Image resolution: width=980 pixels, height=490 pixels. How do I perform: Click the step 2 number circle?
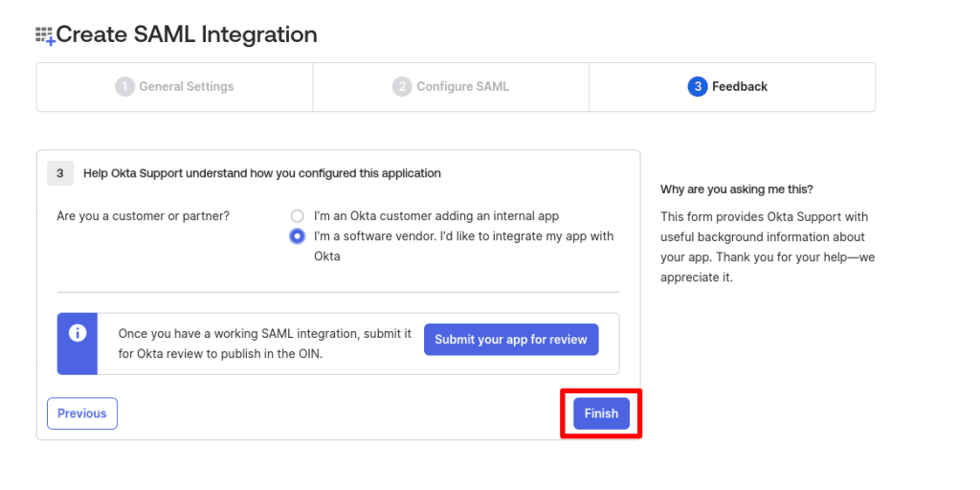click(x=402, y=87)
